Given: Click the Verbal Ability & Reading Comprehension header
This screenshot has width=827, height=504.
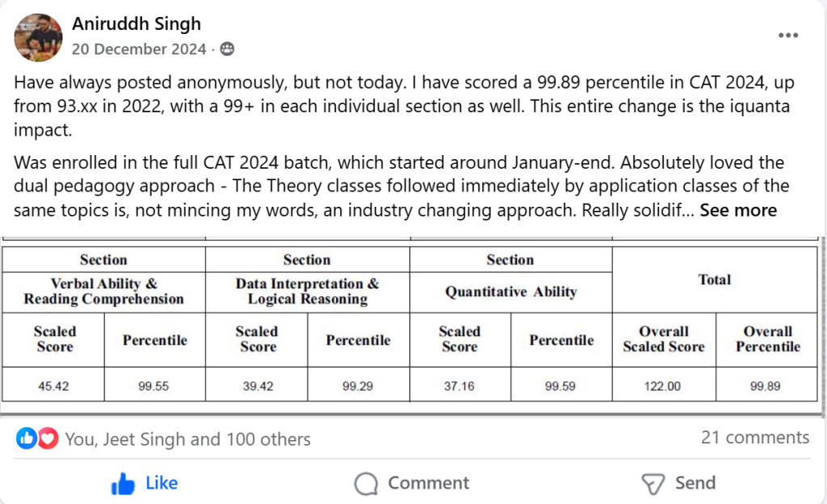Looking at the screenshot, I should click(x=103, y=292).
